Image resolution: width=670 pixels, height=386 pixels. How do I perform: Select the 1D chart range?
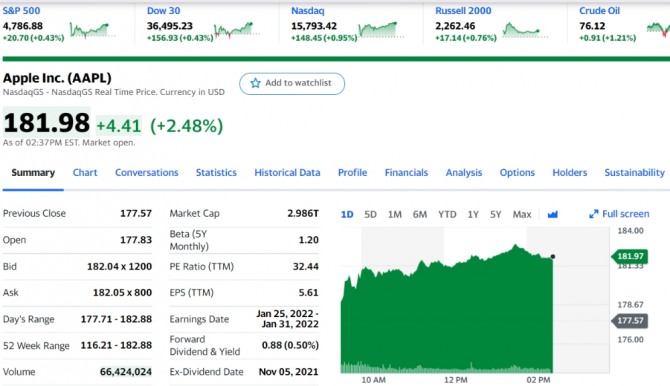347,214
